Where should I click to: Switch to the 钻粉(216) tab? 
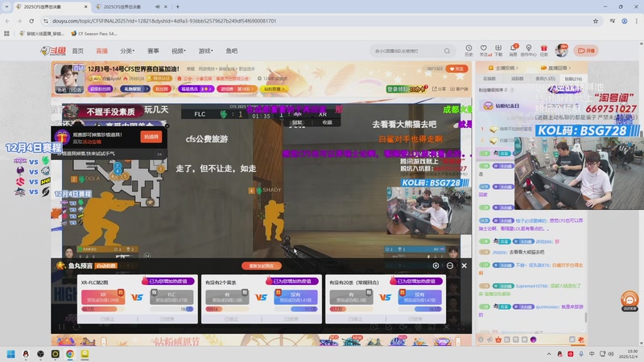573,78
